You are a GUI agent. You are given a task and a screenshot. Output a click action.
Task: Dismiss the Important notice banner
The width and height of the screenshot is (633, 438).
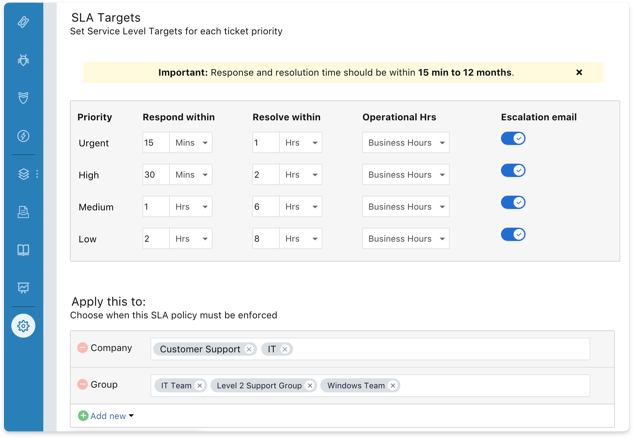[579, 73]
